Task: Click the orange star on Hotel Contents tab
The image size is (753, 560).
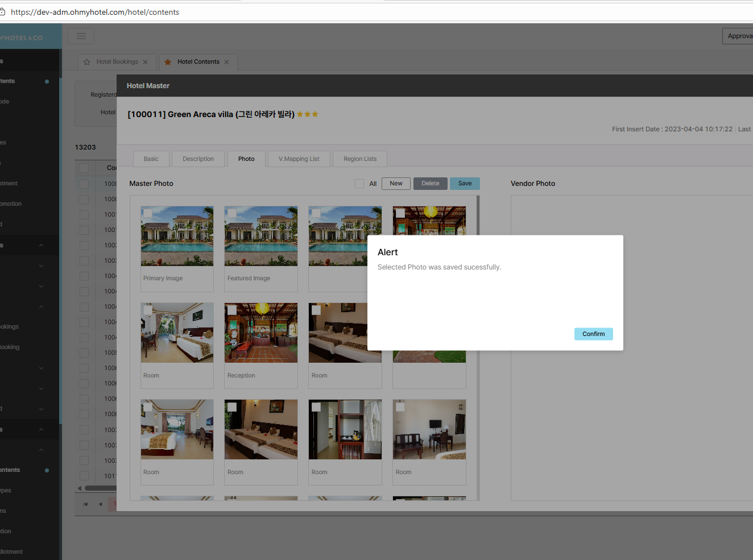Action: (168, 62)
